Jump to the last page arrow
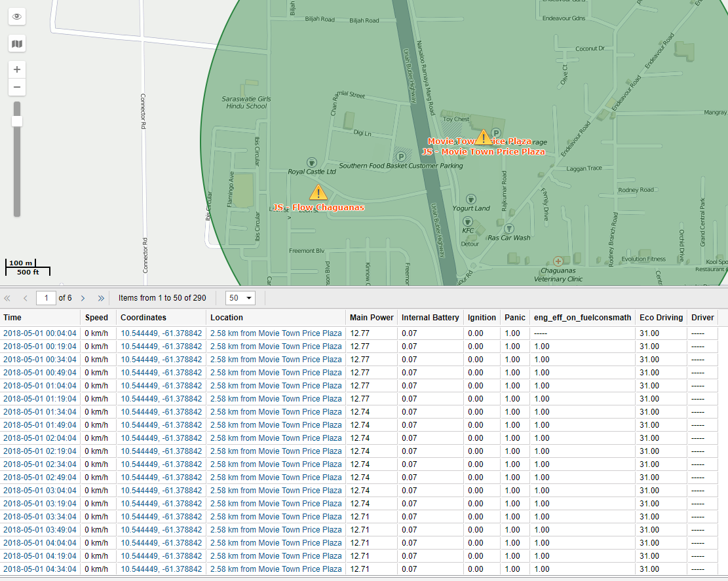 (x=101, y=298)
